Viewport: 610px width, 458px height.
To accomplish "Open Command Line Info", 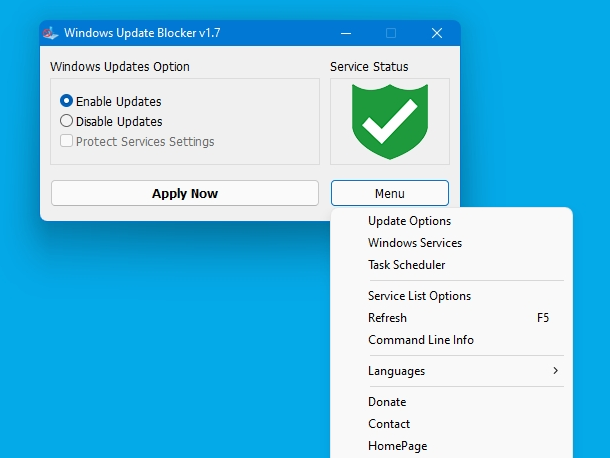I will pyautogui.click(x=420, y=340).
